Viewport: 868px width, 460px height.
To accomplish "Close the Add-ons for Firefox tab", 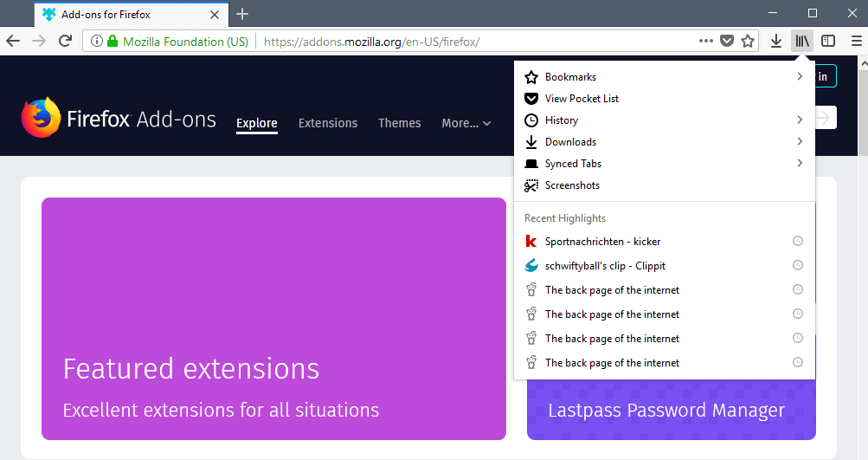I will tap(215, 15).
